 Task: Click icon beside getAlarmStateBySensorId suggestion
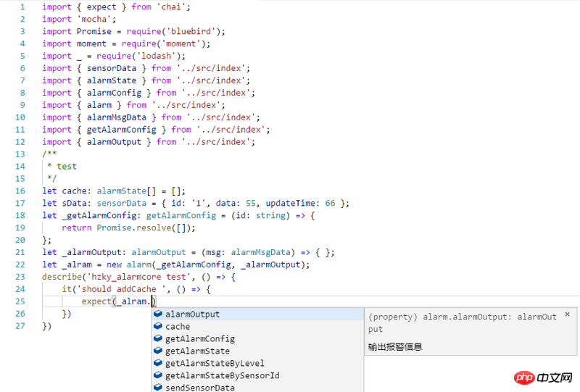(x=158, y=375)
